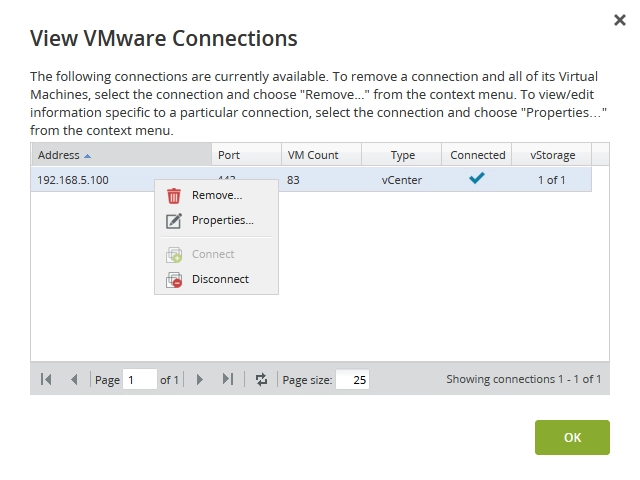Click the Showing connections 1 - 1 of 1 status
This screenshot has height=480, width=640.
(x=524, y=379)
